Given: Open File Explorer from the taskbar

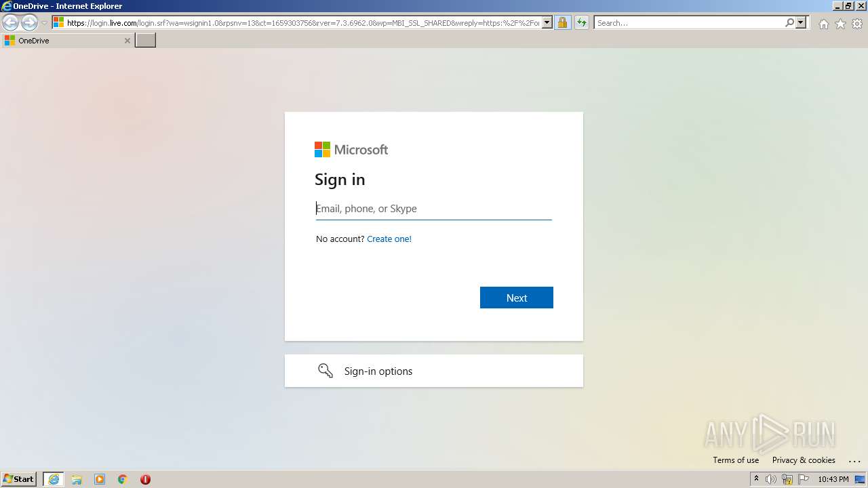Looking at the screenshot, I should [77, 479].
